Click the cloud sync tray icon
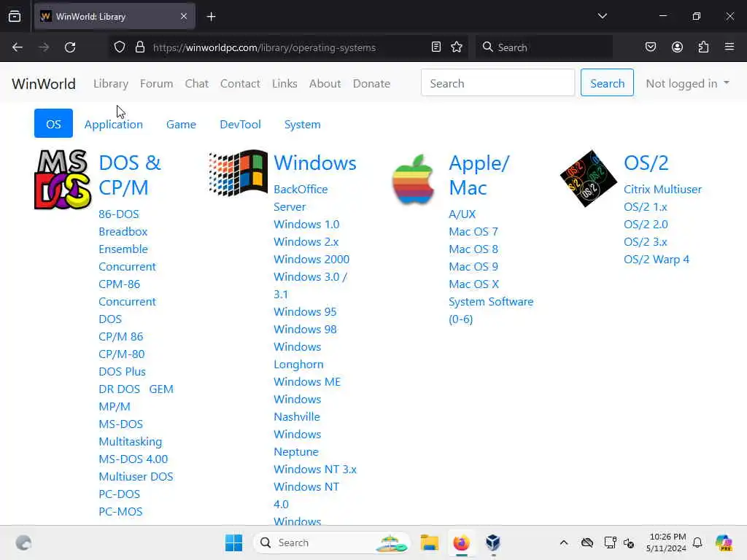The image size is (747, 560). pyautogui.click(x=587, y=542)
